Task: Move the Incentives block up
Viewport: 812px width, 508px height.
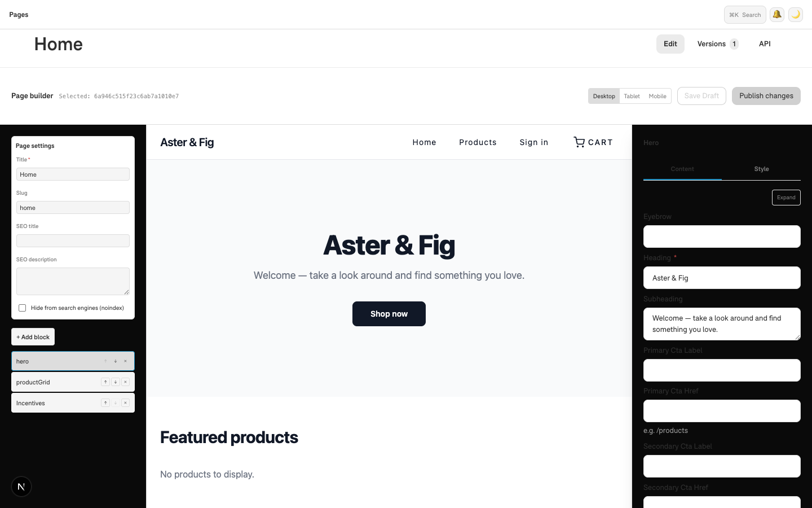Action: 105,403
